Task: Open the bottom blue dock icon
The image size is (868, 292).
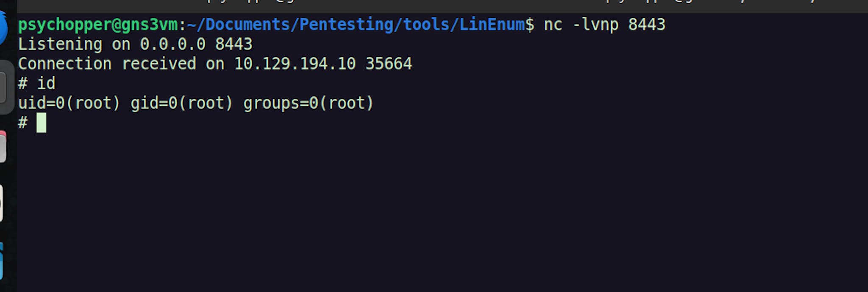Action: (x=2, y=261)
